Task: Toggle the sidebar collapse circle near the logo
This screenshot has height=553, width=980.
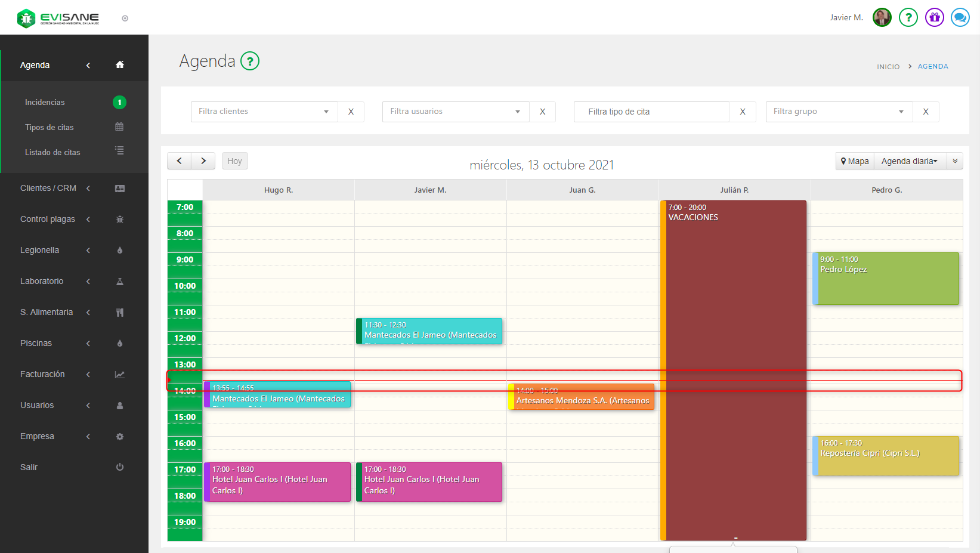Action: coord(125,18)
